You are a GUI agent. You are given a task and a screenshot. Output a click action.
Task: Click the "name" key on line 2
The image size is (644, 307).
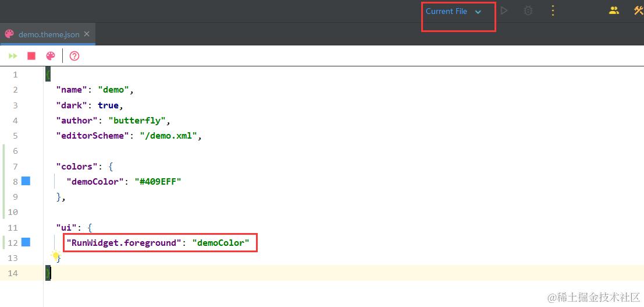coord(72,90)
